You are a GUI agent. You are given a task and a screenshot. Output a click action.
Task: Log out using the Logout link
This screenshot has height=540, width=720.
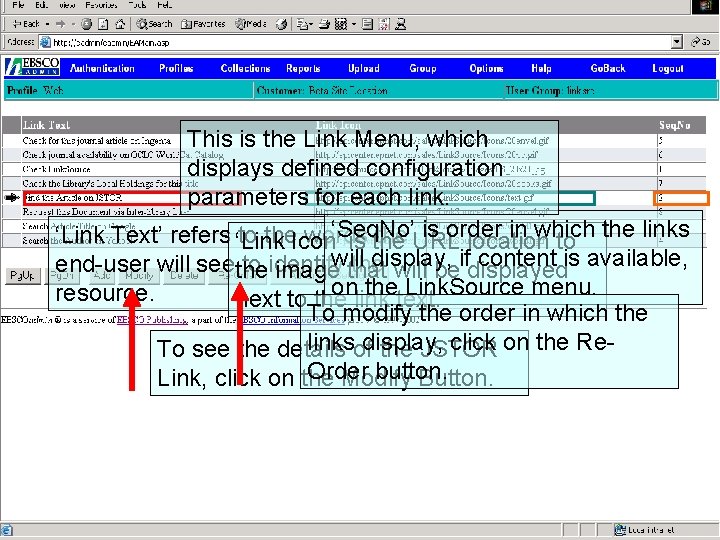coord(668,68)
